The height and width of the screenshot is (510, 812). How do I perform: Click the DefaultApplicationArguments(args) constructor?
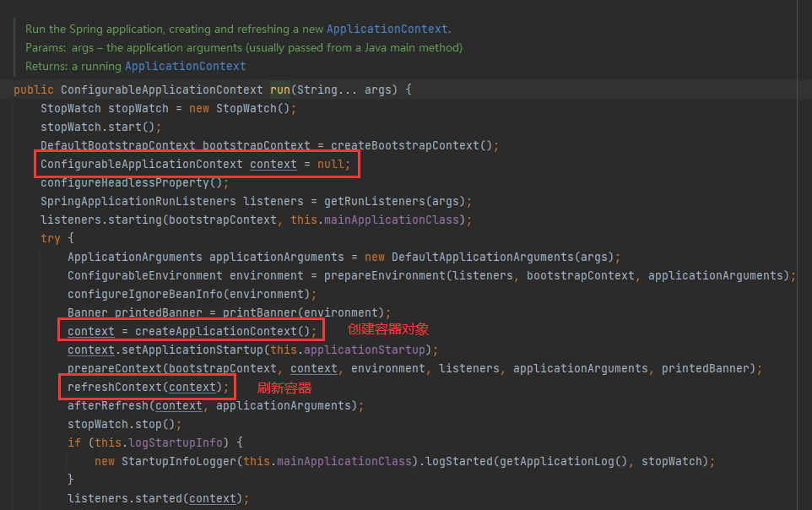coord(502,257)
